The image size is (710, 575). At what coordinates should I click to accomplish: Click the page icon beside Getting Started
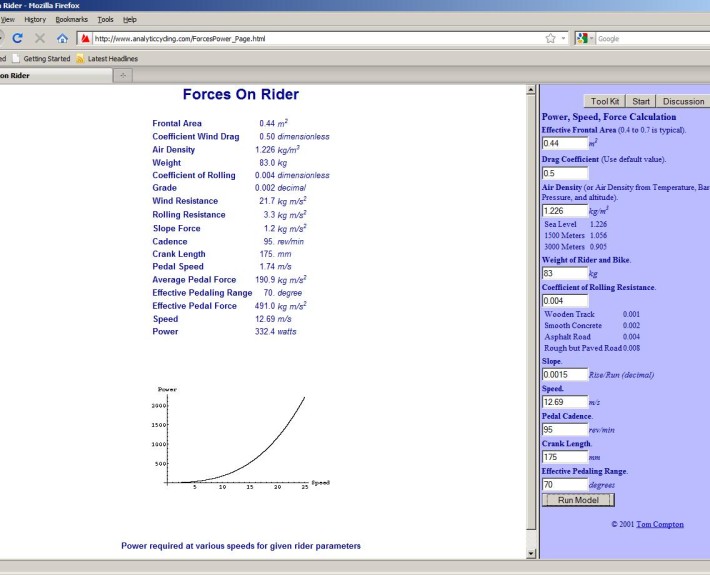tap(16, 58)
